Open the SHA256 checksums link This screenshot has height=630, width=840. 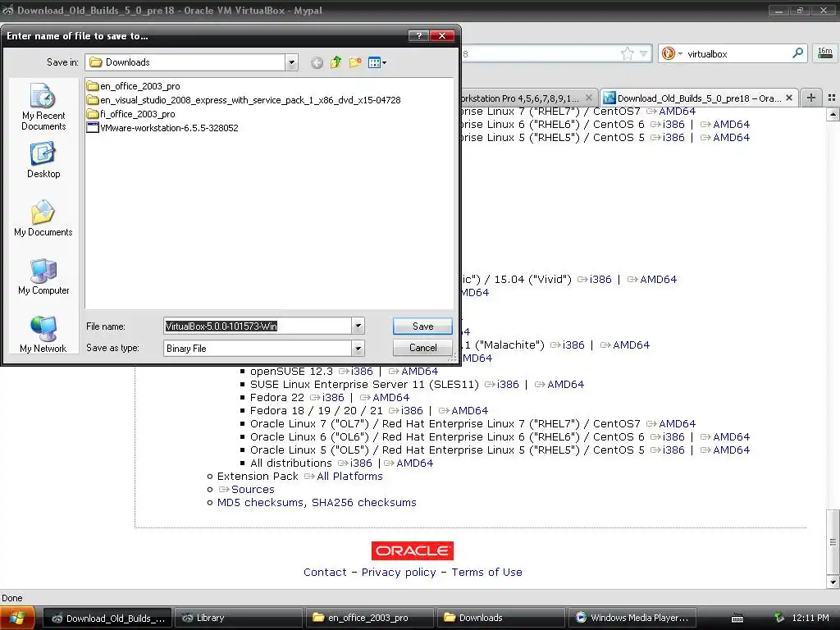pos(363,503)
